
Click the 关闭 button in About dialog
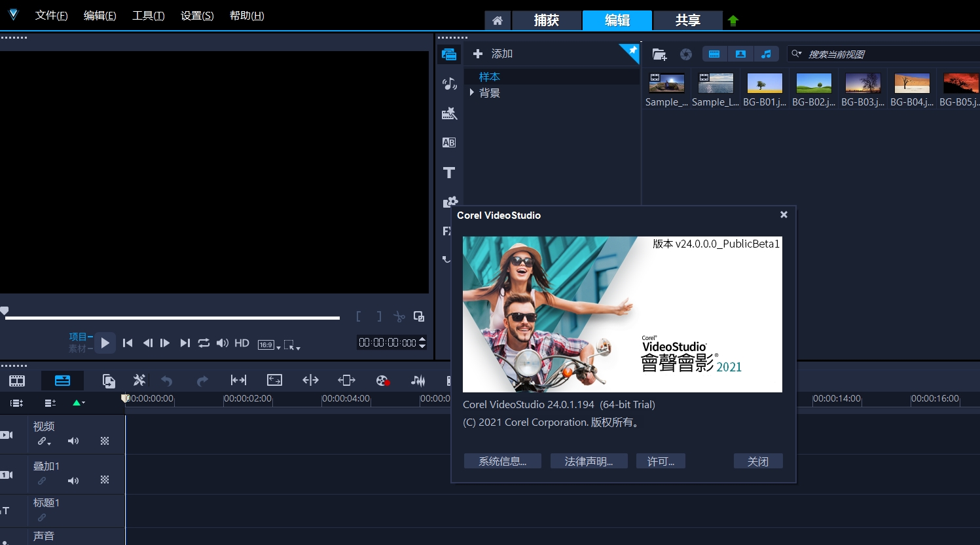[758, 461]
